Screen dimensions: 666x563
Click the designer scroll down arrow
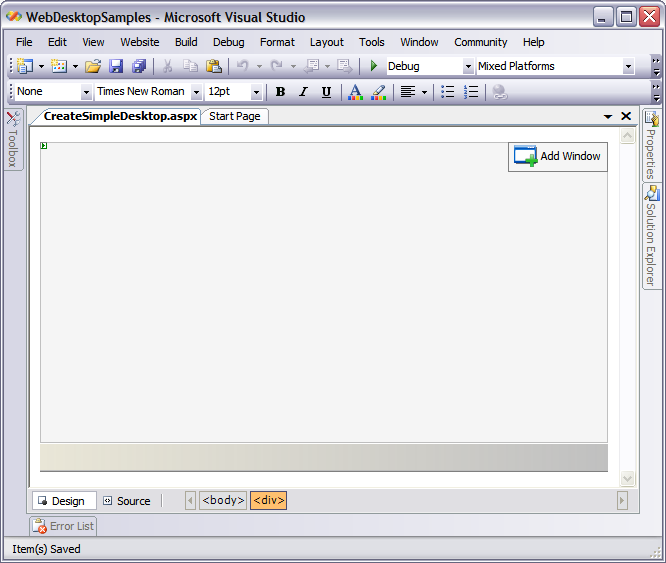click(x=627, y=478)
